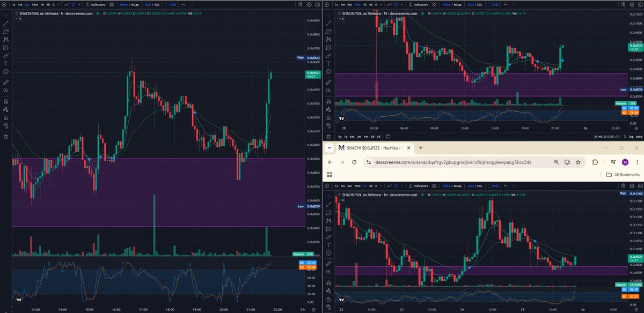Undo last action in left chart toolbar
The height and width of the screenshot is (313, 644).
click(184, 4)
